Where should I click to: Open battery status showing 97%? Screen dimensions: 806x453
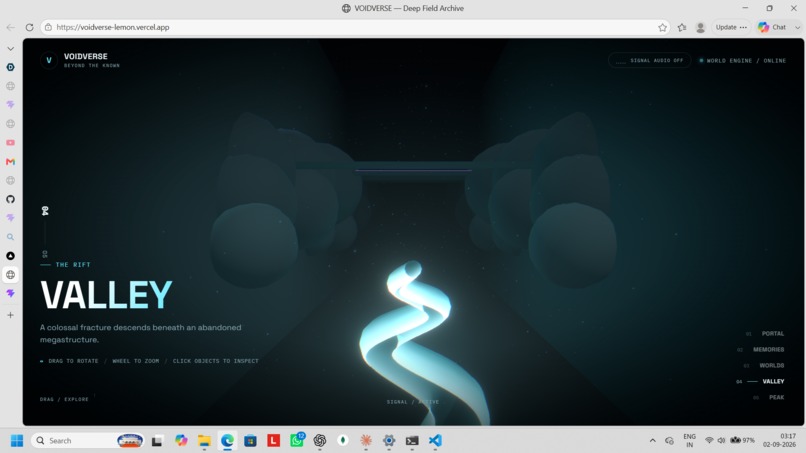(x=743, y=440)
